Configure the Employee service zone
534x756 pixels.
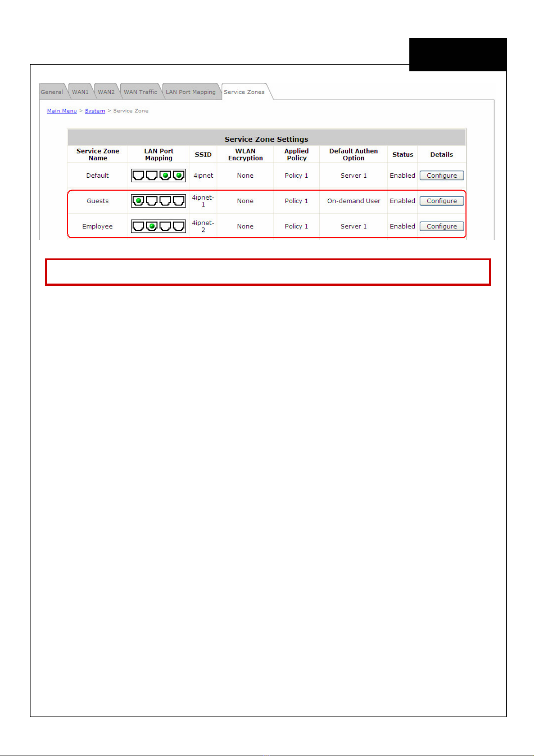pyautogui.click(x=442, y=227)
